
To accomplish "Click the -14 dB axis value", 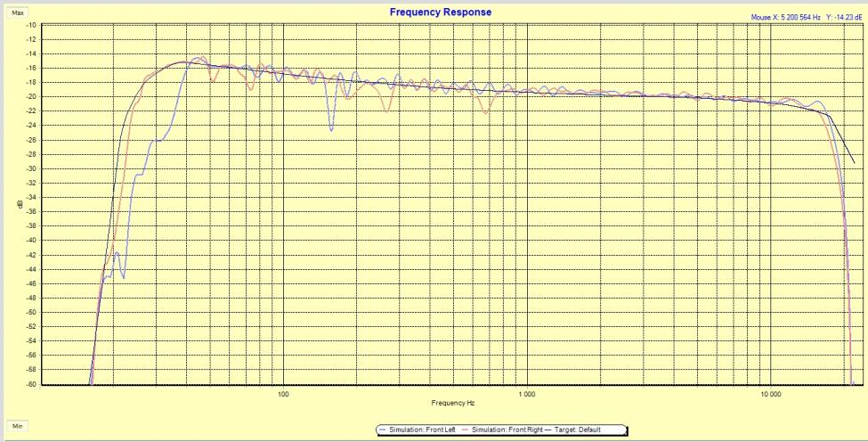I will tap(31, 53).
